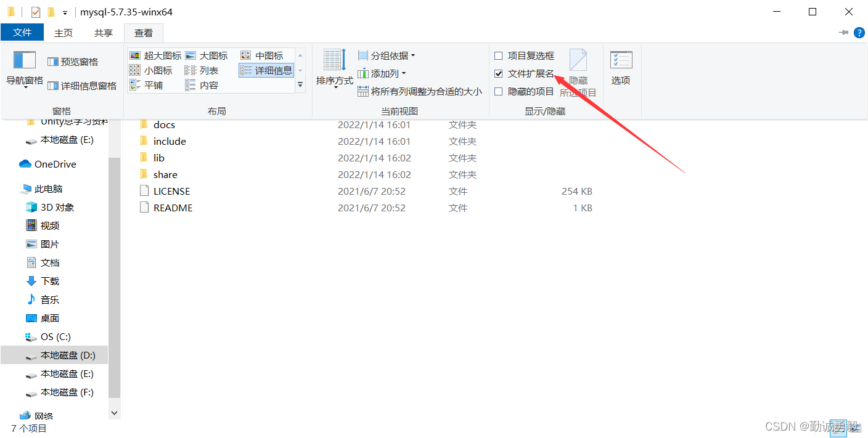Select 3D Objects (3D 对象) in sidebar

tap(49, 207)
